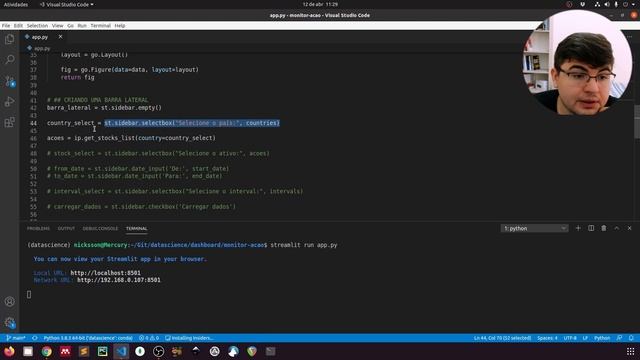Open the Edit menu
Screen dimensions: 640x360
click(18, 25)
